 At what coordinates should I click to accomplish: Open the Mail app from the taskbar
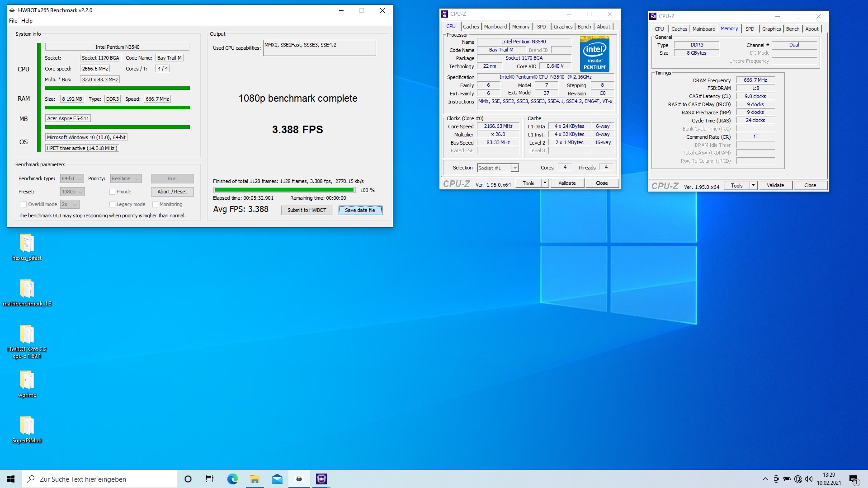pyautogui.click(x=277, y=479)
